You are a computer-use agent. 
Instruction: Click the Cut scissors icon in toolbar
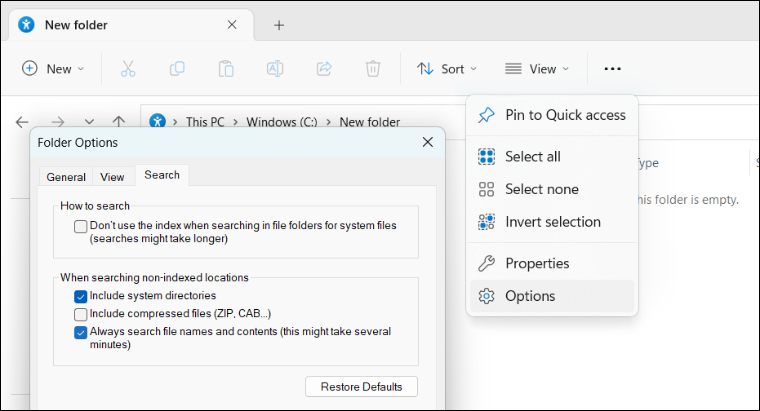coord(128,69)
